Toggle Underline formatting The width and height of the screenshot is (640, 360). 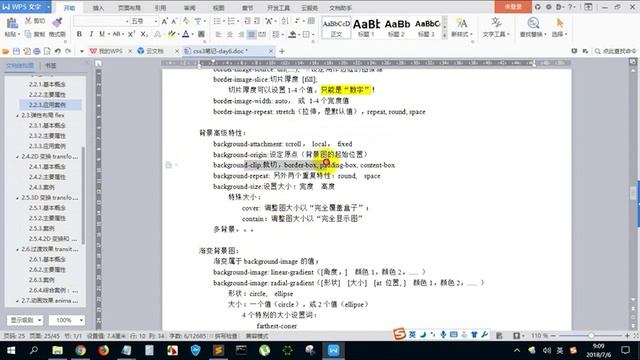102,34
